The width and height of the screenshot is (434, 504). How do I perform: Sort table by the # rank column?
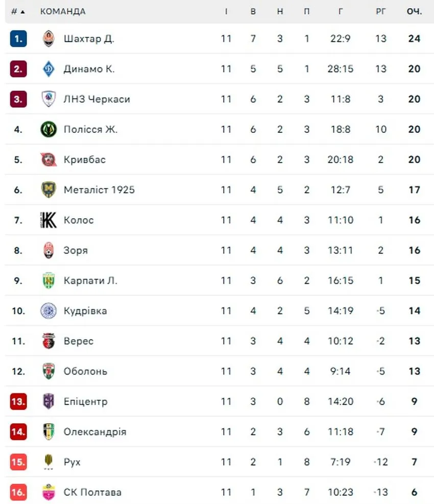pyautogui.click(x=18, y=11)
